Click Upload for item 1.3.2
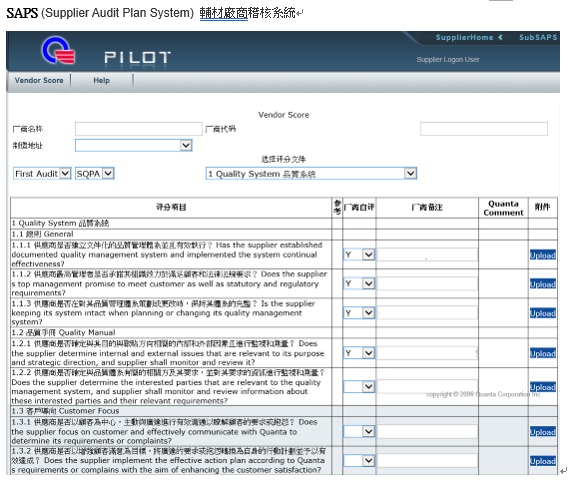Image resolution: width=568 pixels, height=482 pixels. tap(543, 461)
